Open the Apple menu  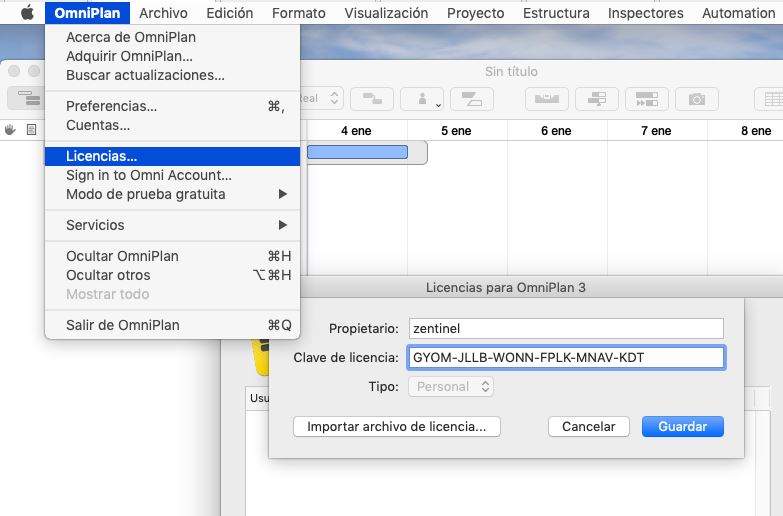(27, 12)
